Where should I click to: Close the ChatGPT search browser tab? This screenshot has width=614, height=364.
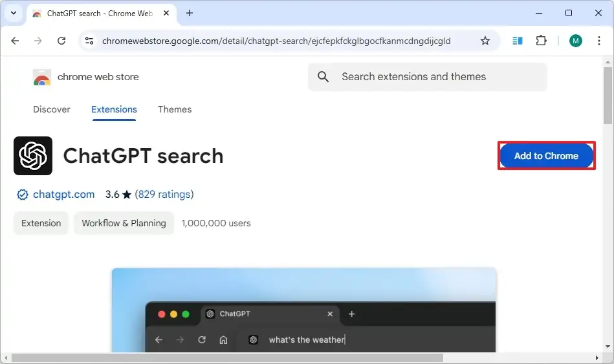[x=166, y=13]
